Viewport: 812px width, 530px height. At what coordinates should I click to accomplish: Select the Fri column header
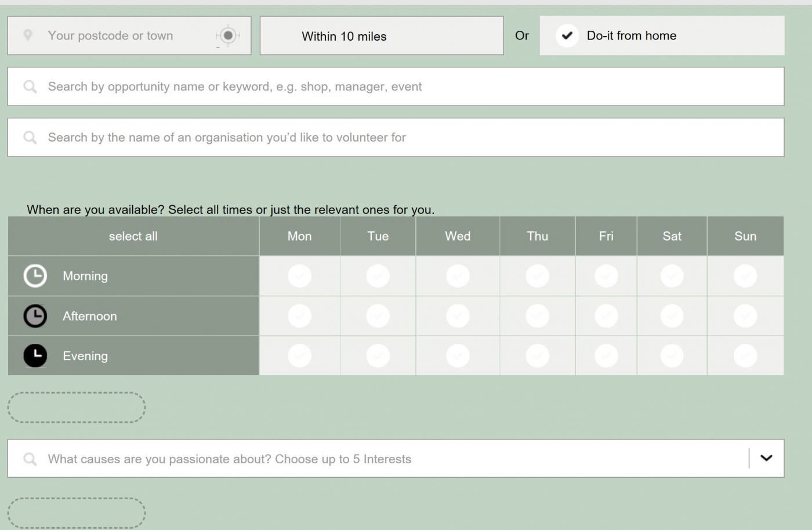pos(606,236)
